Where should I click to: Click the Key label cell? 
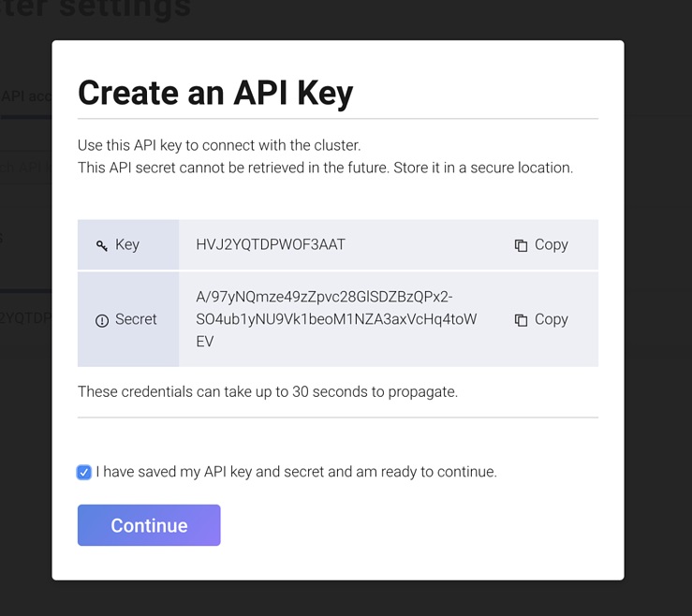click(128, 244)
